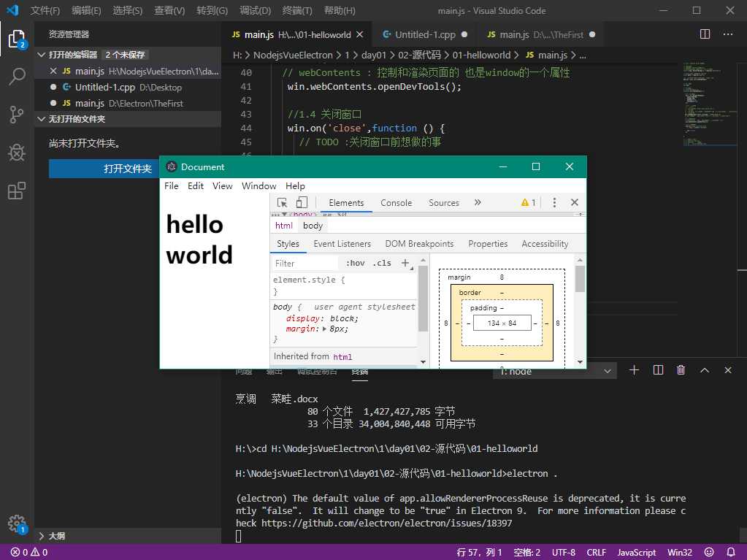Collapse the no folder opened section
Viewport: 747px width, 560px height.
click(x=42, y=119)
